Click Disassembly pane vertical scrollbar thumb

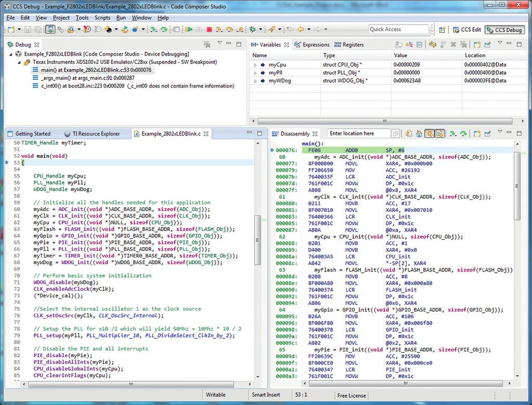(517, 186)
